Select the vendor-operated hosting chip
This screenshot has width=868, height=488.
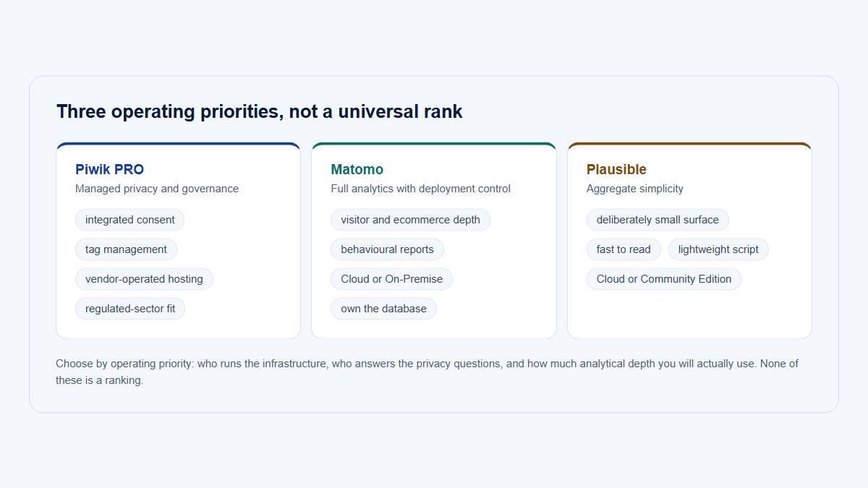[x=144, y=279]
